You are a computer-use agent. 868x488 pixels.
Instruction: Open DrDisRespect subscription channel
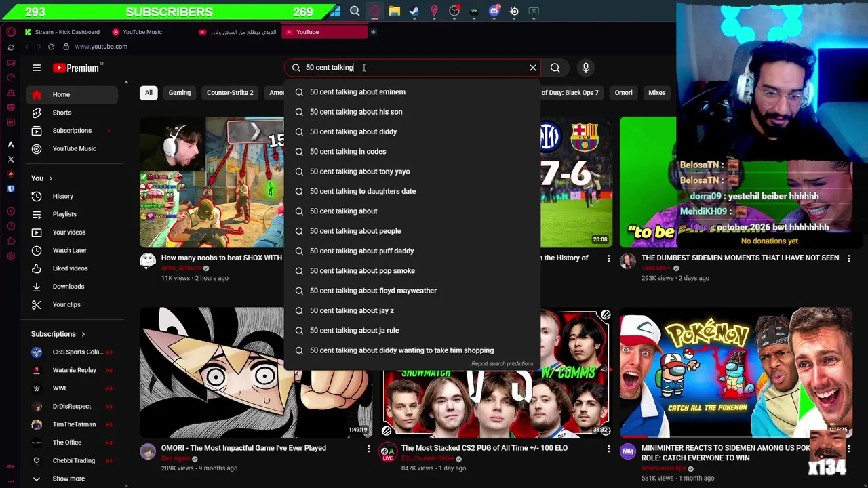72,407
